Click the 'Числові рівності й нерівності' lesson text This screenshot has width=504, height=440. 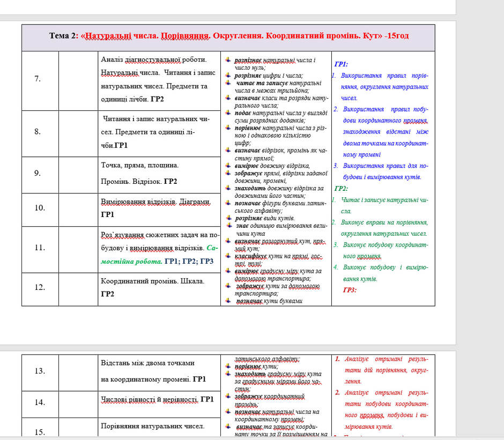coord(150,399)
